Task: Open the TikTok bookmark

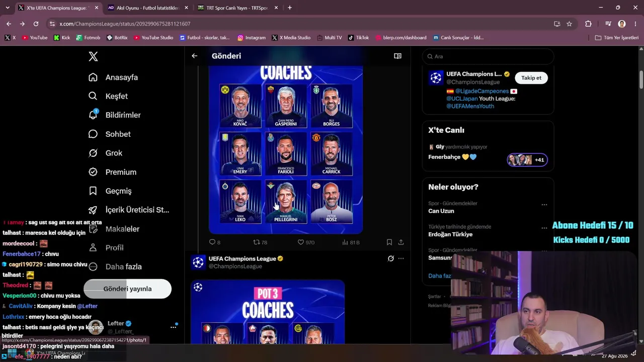Action: tap(359, 38)
